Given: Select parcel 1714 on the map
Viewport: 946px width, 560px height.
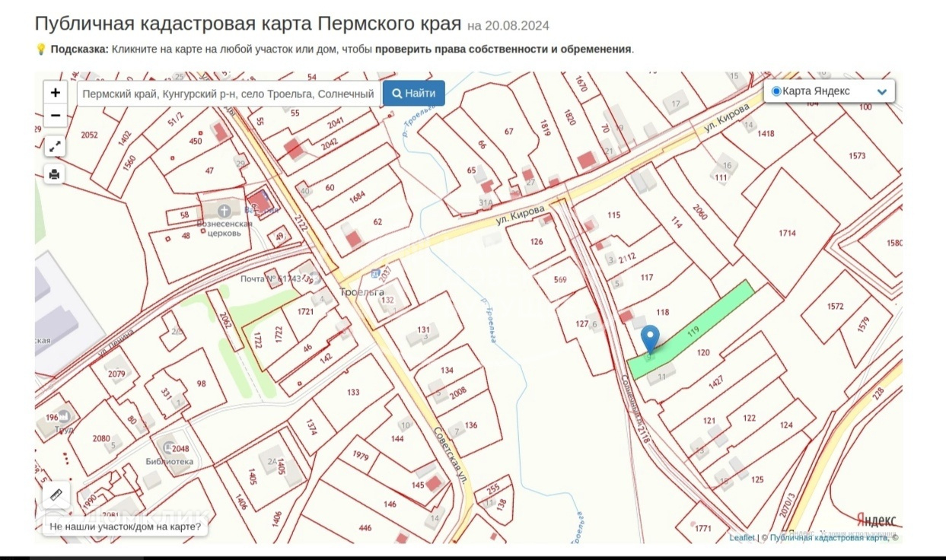Looking at the screenshot, I should click(x=787, y=233).
